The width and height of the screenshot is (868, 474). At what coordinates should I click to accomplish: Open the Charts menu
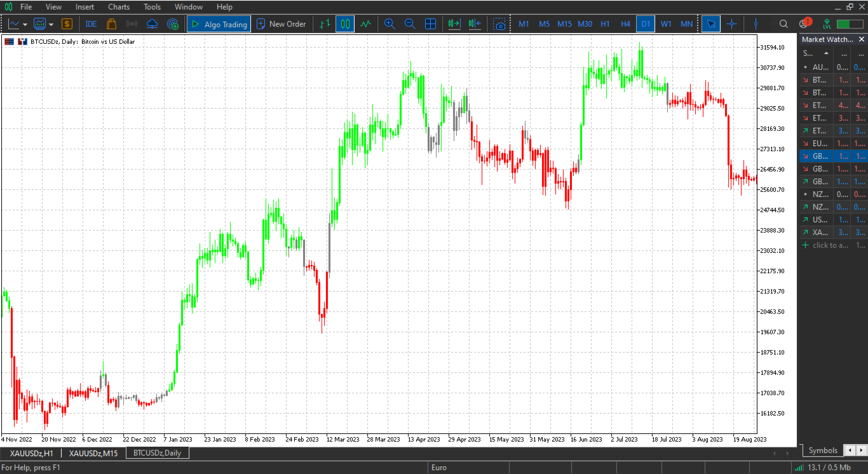coord(119,7)
